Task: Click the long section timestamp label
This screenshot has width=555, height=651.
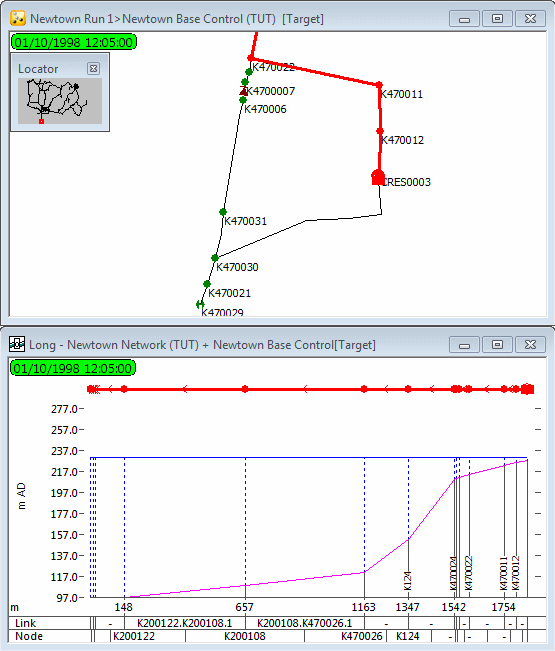Action: coord(73,368)
